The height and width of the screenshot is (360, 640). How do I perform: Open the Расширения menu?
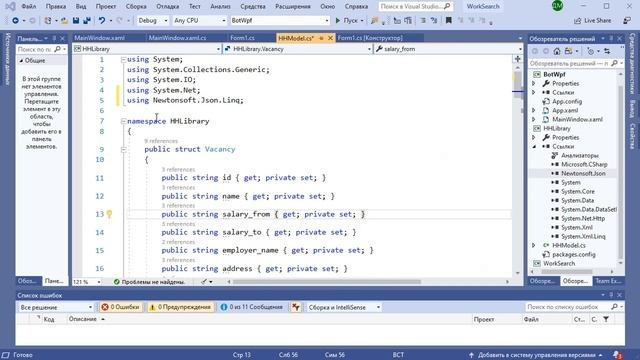293,7
